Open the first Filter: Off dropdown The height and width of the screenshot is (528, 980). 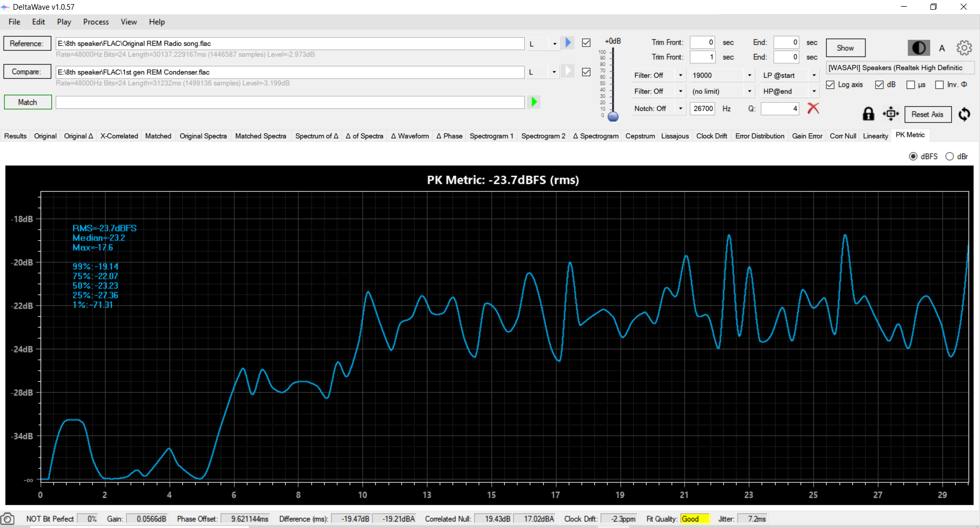pyautogui.click(x=659, y=75)
